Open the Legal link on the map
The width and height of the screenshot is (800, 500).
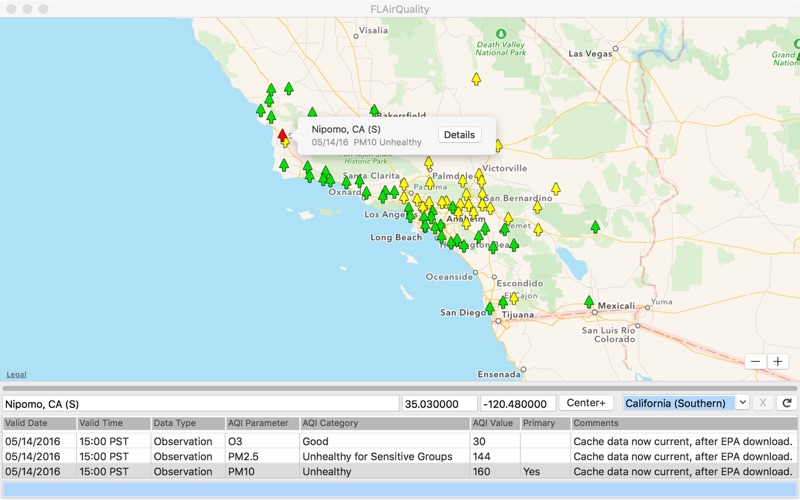17,374
